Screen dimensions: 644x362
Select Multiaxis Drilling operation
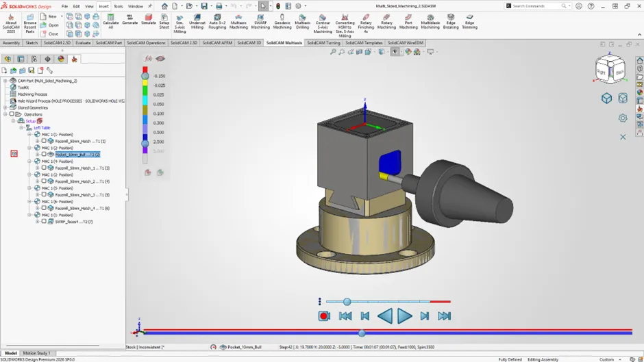(x=302, y=21)
